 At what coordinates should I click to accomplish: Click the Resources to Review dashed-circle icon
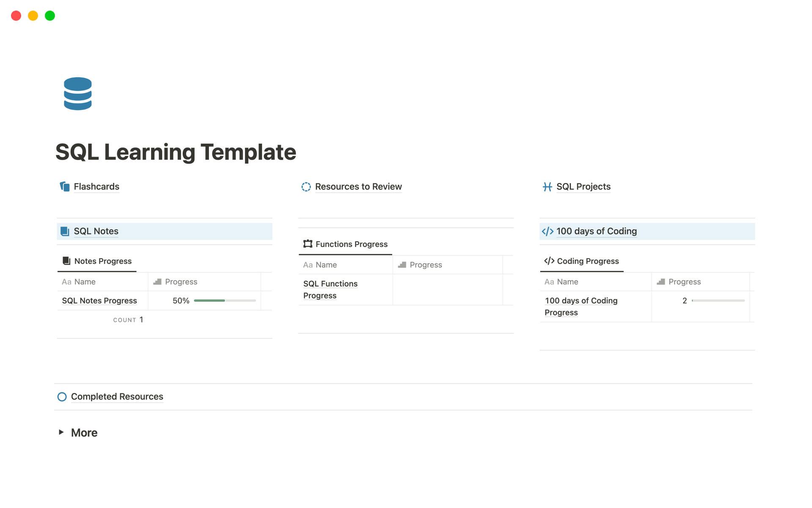tap(306, 187)
